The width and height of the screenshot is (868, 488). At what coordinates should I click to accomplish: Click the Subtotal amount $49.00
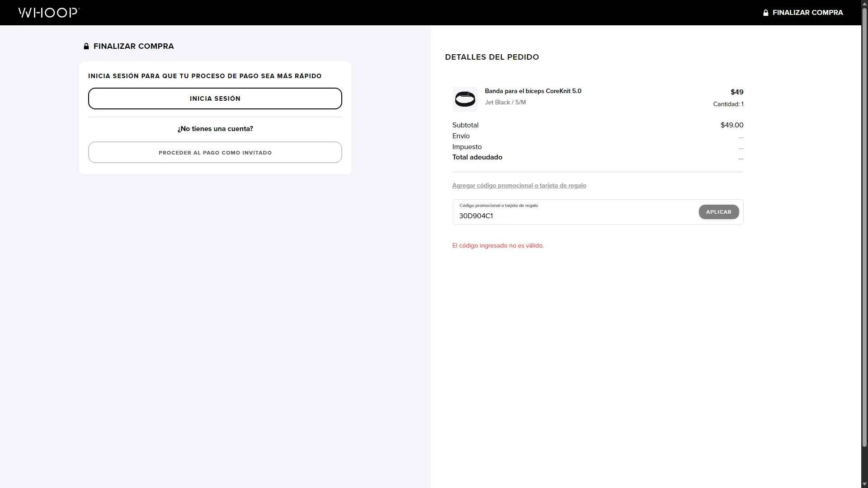[x=732, y=125]
